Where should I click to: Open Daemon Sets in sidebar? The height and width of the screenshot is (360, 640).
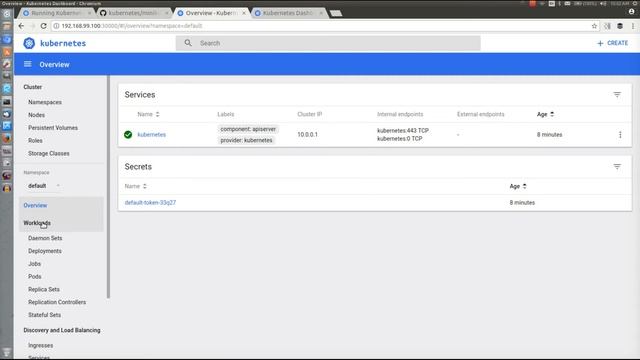click(x=45, y=238)
